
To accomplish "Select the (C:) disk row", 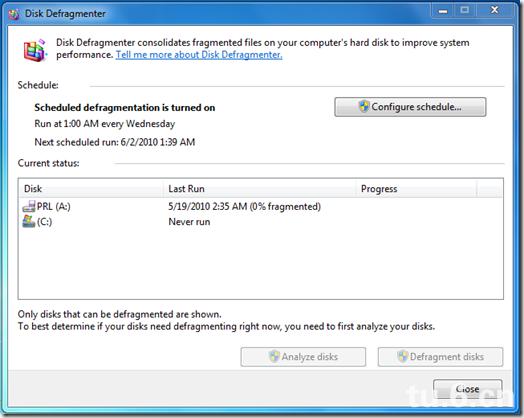I will (261, 222).
